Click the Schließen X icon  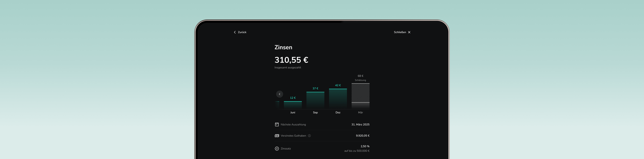(x=409, y=32)
